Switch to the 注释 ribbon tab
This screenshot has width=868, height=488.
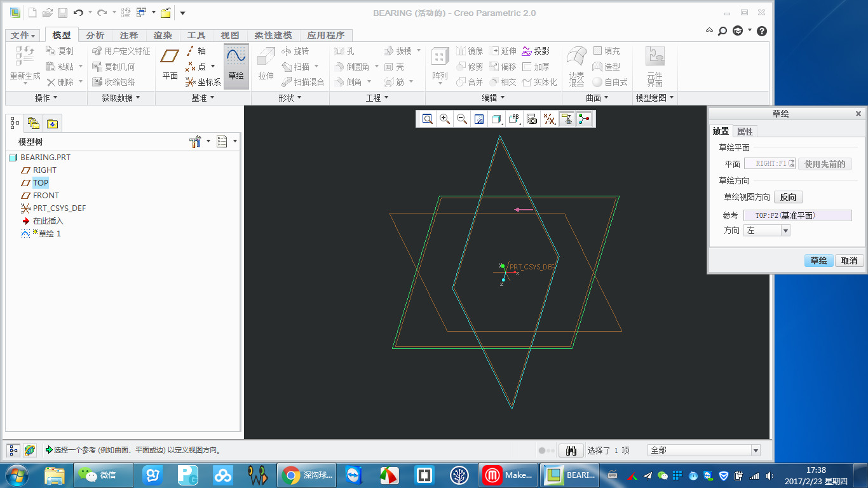tap(129, 36)
